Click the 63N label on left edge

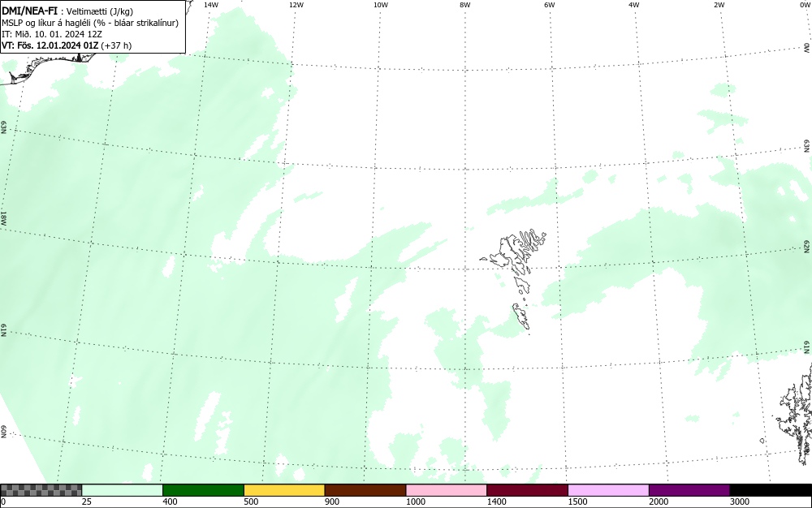tap(3, 127)
